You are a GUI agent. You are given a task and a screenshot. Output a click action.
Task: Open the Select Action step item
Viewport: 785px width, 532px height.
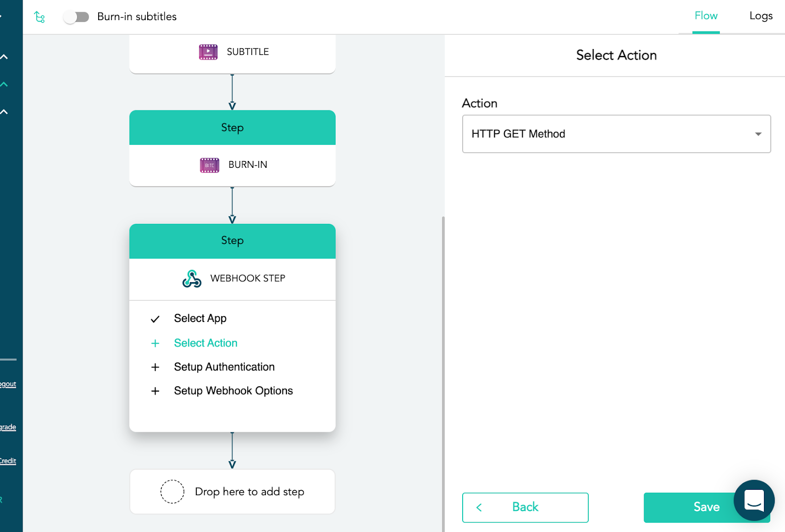206,343
